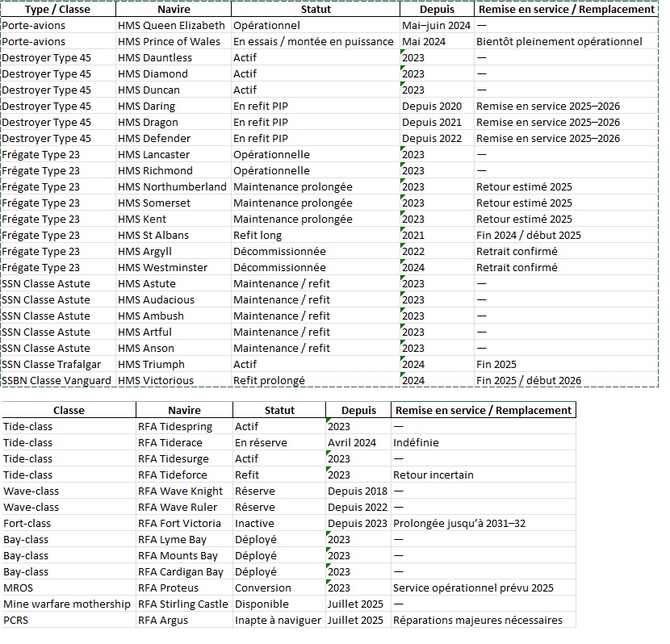Image resolution: width=670 pixels, height=644 pixels.
Task: Click the 'HMS Northumberland' cell
Action: pyautogui.click(x=174, y=187)
